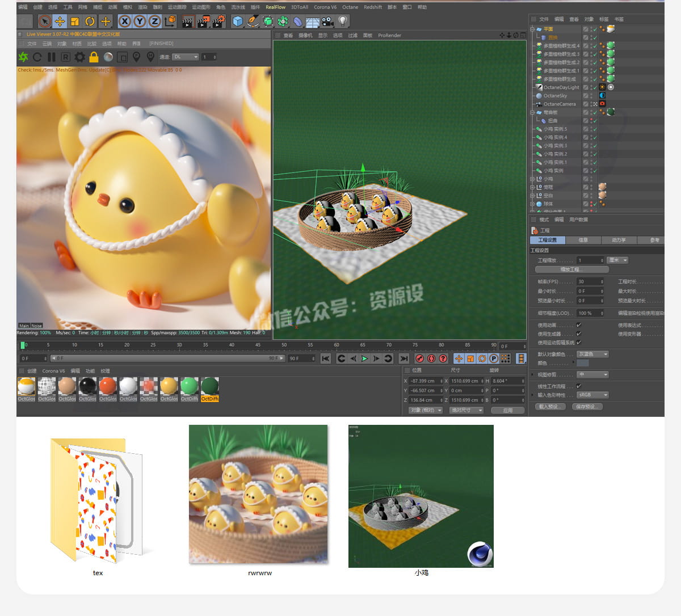Viewport: 681px width, 616px height.
Task: Uncheck the 使用动画 checkbox
Action: [579, 325]
